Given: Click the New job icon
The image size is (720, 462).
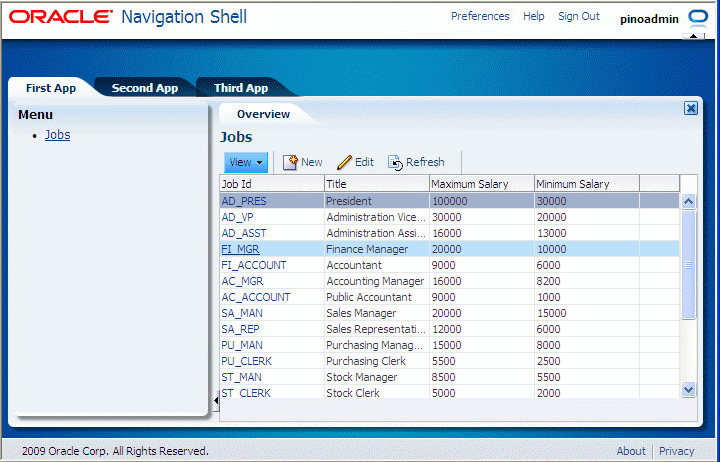Looking at the screenshot, I should pyautogui.click(x=290, y=162).
